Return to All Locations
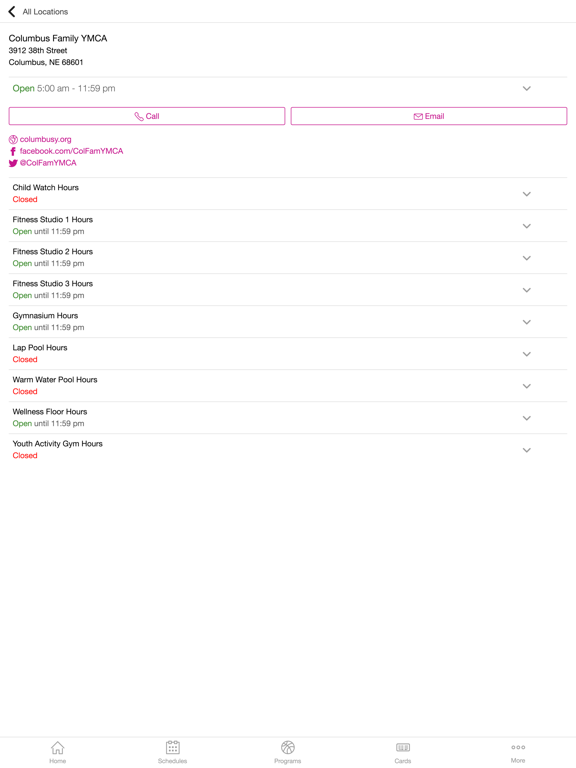The width and height of the screenshot is (576, 768). click(45, 12)
